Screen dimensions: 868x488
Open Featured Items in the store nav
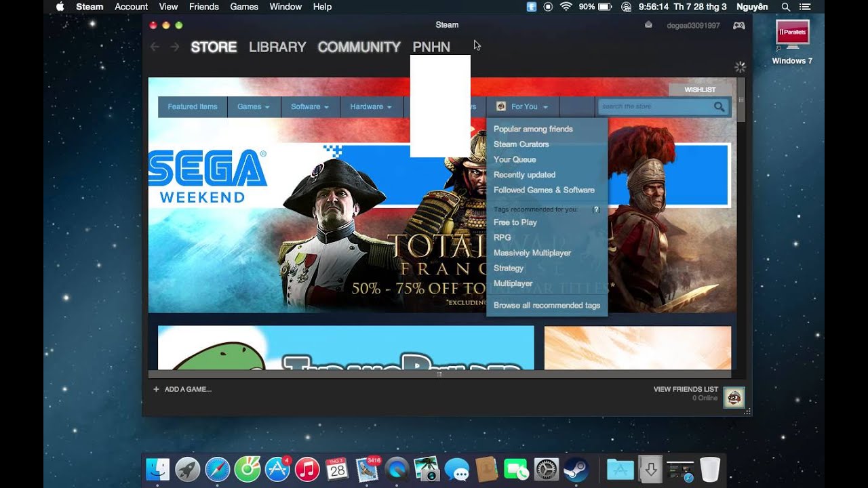pos(193,106)
